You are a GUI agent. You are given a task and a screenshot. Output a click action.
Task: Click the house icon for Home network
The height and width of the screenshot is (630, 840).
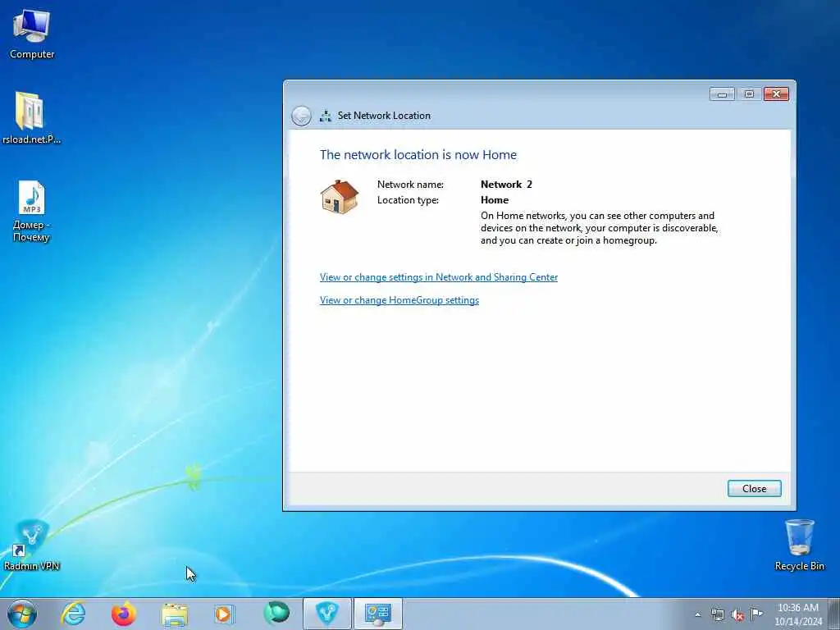339,197
